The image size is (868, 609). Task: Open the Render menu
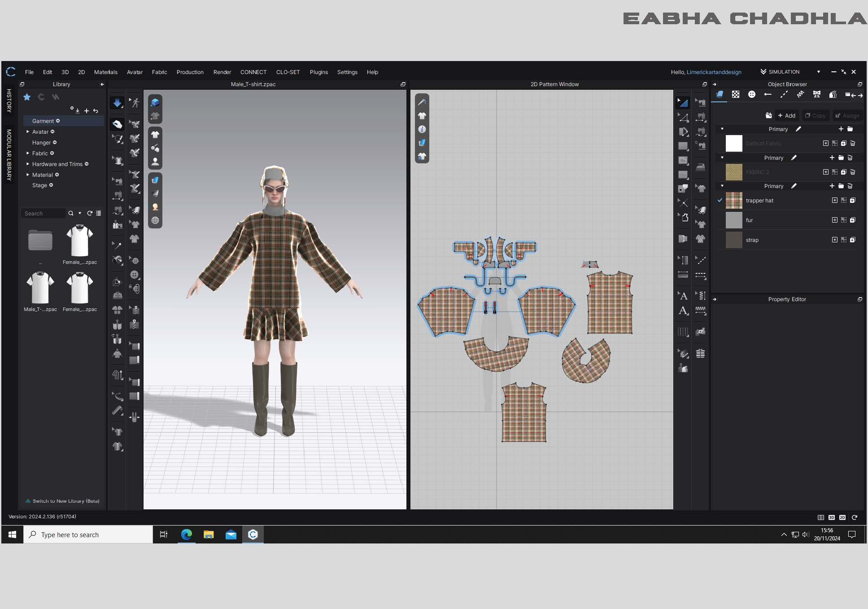[222, 72]
